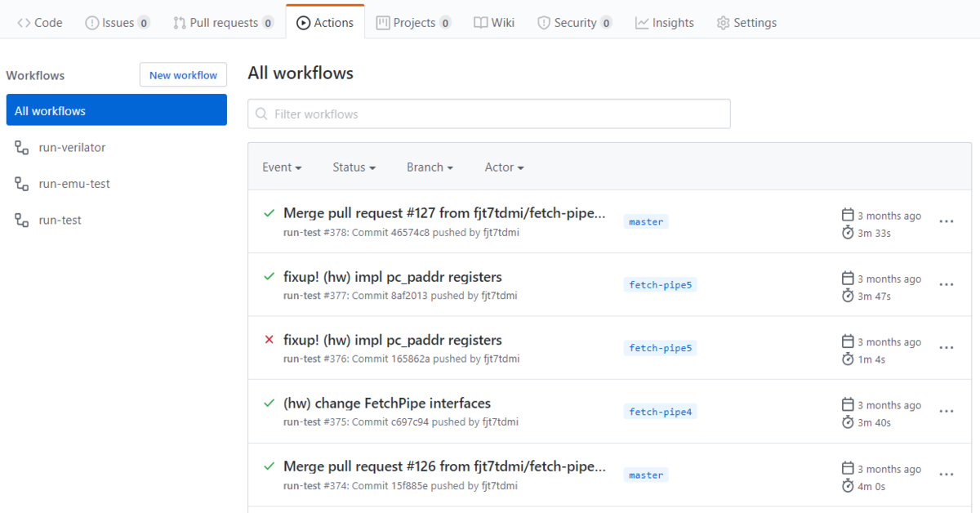Image resolution: width=980 pixels, height=513 pixels.
Task: Click master branch label on run #374
Action: 646,475
